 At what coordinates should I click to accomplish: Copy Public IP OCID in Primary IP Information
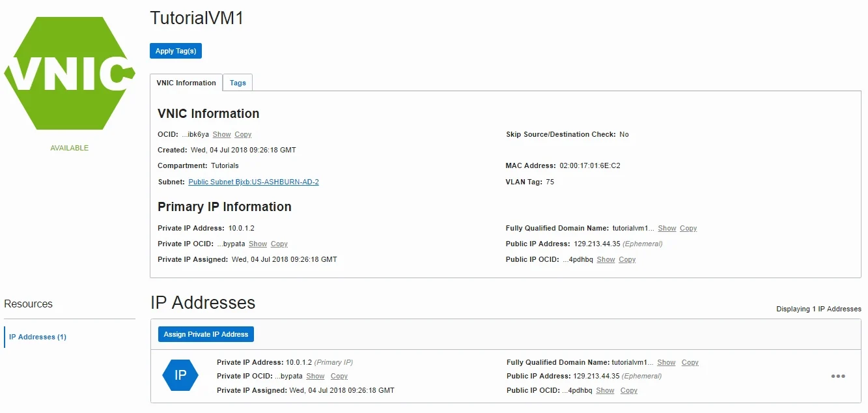click(627, 260)
